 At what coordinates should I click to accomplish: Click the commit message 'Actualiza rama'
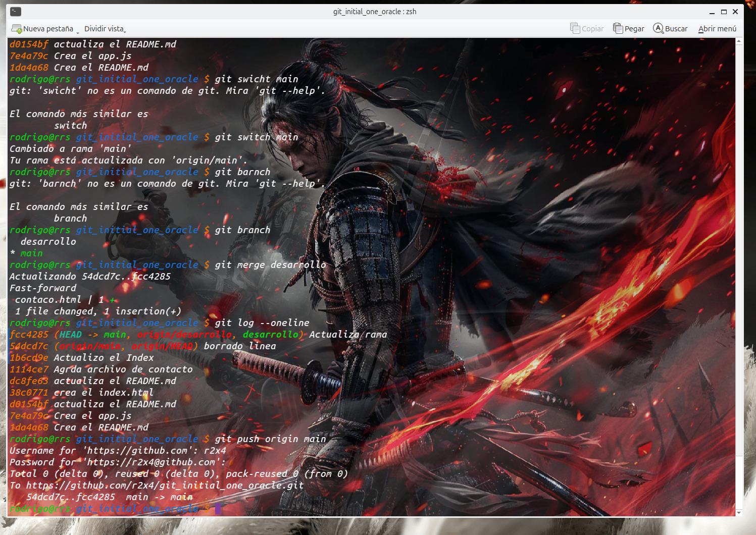point(348,335)
